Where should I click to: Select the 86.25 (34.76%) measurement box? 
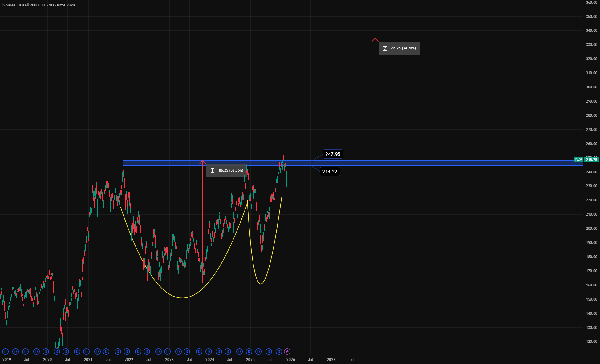coord(399,48)
